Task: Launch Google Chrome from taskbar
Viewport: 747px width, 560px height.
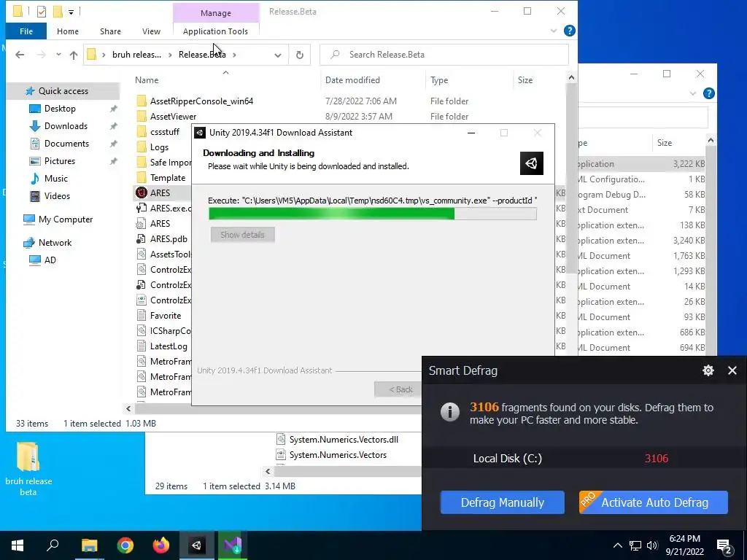Action: pyautogui.click(x=125, y=545)
